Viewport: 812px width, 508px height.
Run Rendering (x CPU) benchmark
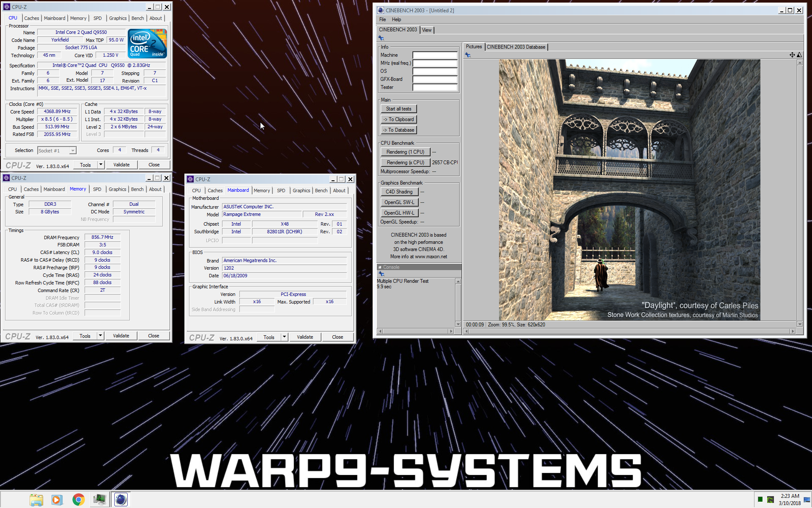(405, 163)
